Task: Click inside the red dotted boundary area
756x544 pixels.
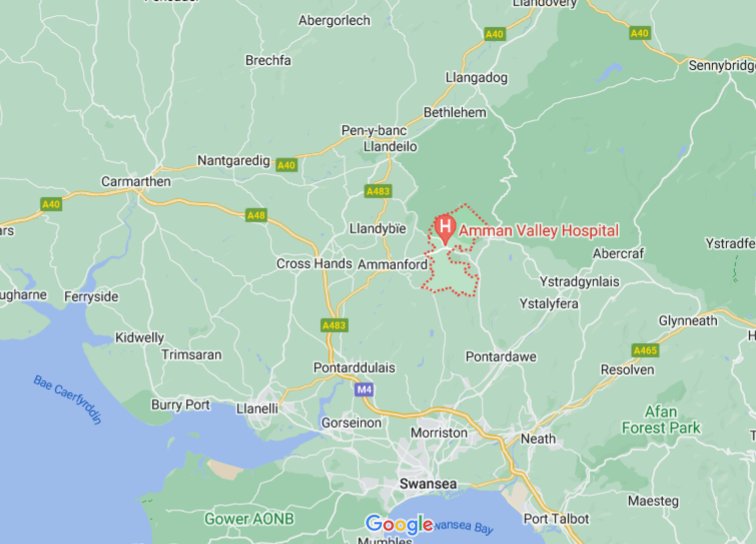Action: [451, 275]
